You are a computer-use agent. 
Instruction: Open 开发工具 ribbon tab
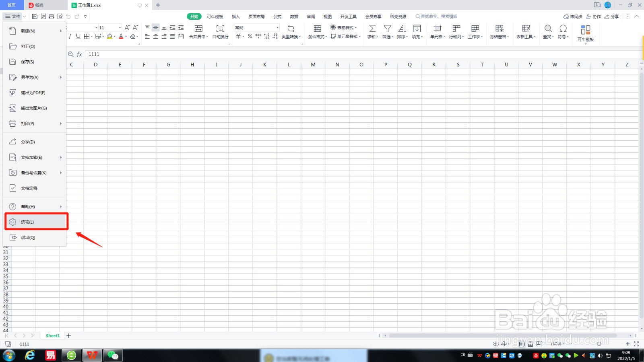[x=348, y=16]
